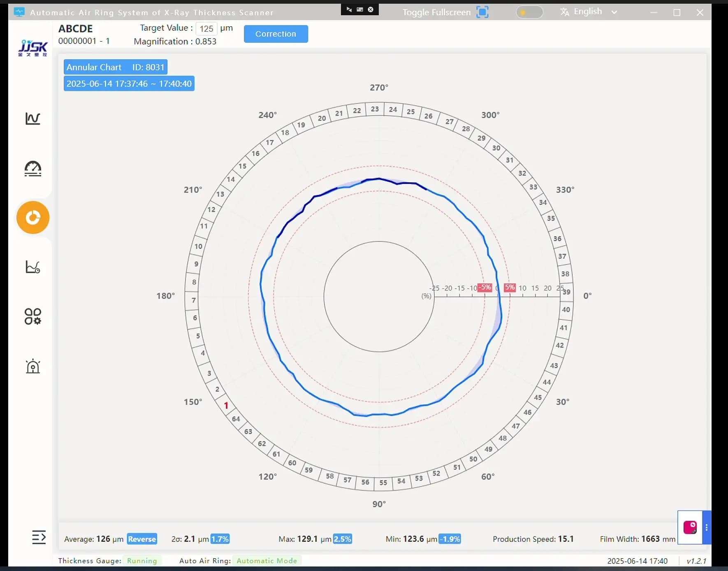Click the -5% tolerance marker on the axis
The image size is (728, 571).
point(485,287)
